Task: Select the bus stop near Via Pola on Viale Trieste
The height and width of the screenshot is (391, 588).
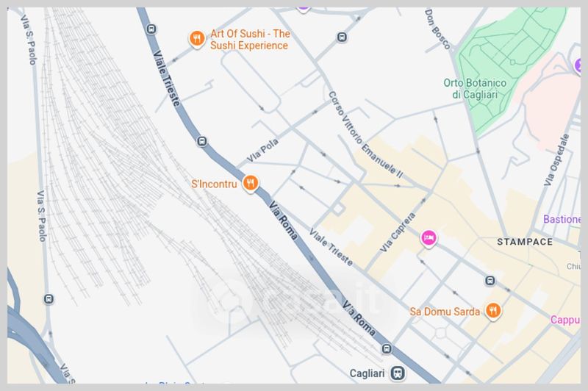Action: (201, 141)
